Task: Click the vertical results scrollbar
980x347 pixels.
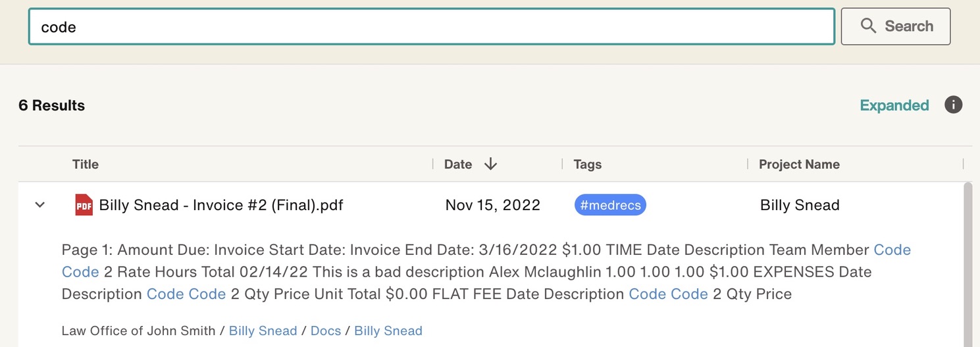Action: [967, 263]
